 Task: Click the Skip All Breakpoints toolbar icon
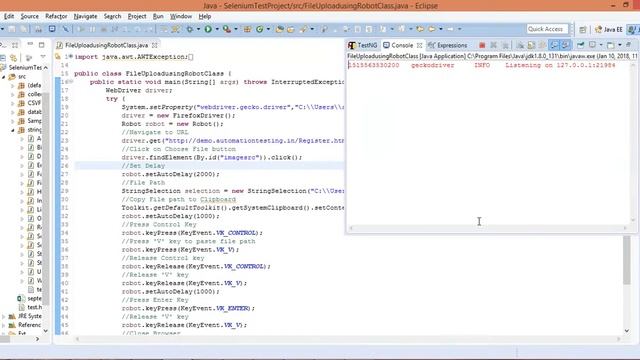click(65, 29)
